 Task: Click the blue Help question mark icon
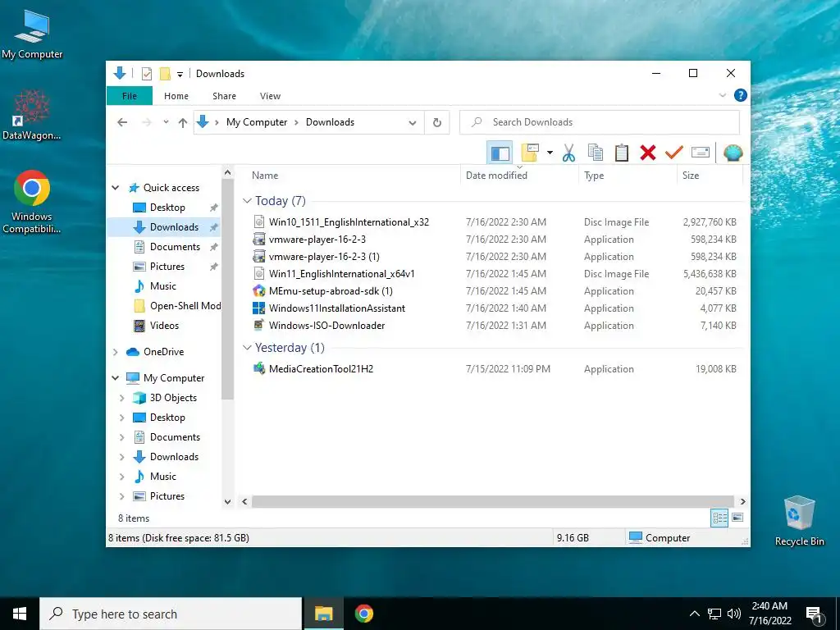click(x=741, y=95)
